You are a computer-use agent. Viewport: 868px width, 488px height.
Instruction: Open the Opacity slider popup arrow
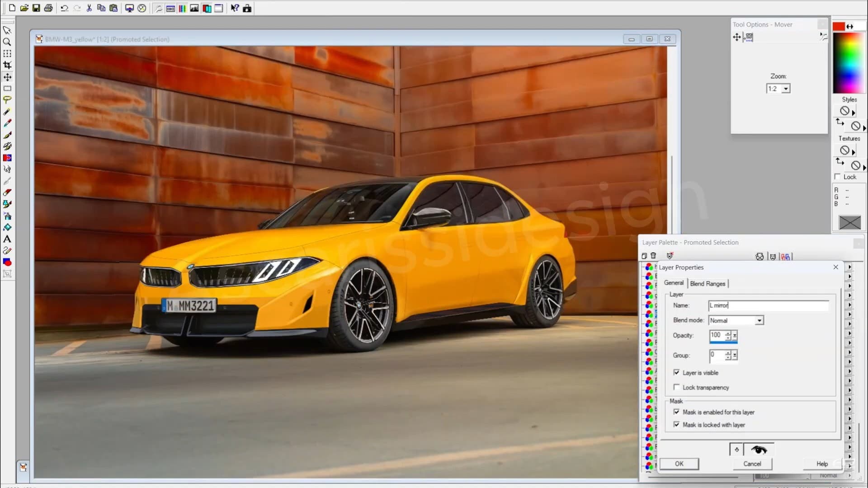[x=735, y=335]
